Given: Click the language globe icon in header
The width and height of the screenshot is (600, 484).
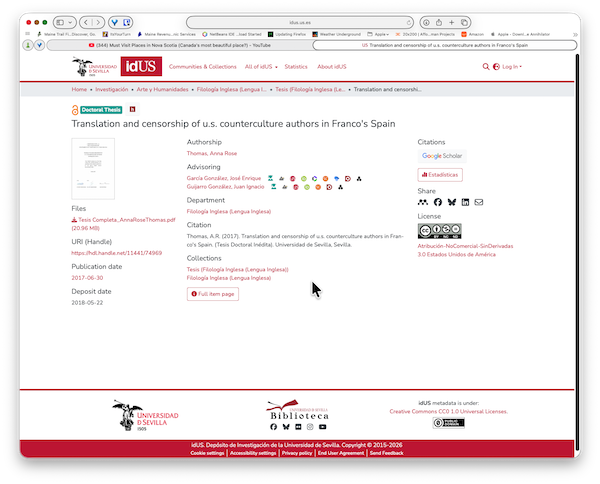Looking at the screenshot, I should (496, 67).
